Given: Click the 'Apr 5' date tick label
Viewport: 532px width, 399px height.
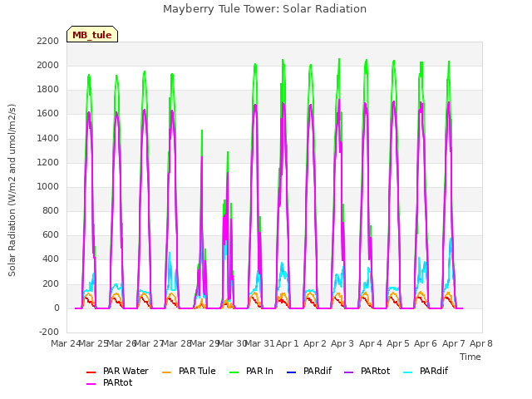Looking at the screenshot, I should pos(398,343).
